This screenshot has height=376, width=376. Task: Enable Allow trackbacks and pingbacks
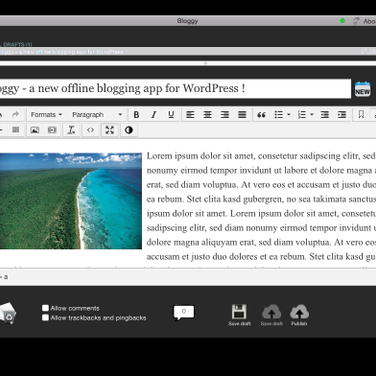point(45,318)
